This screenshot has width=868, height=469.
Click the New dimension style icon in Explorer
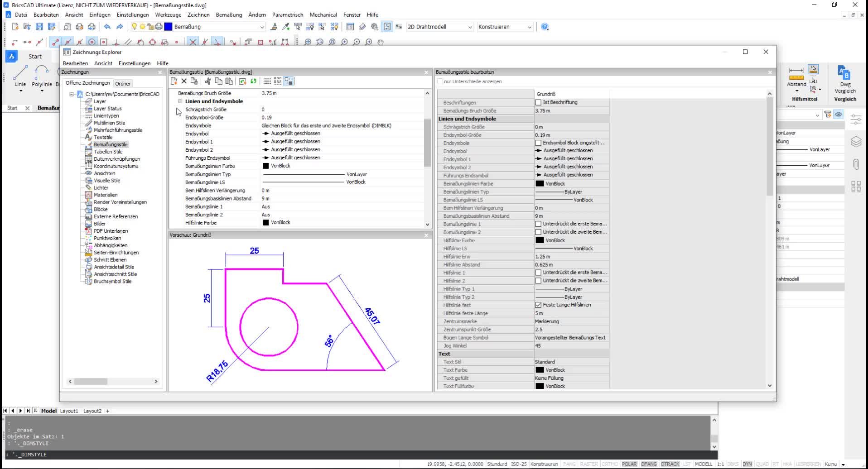[174, 81]
